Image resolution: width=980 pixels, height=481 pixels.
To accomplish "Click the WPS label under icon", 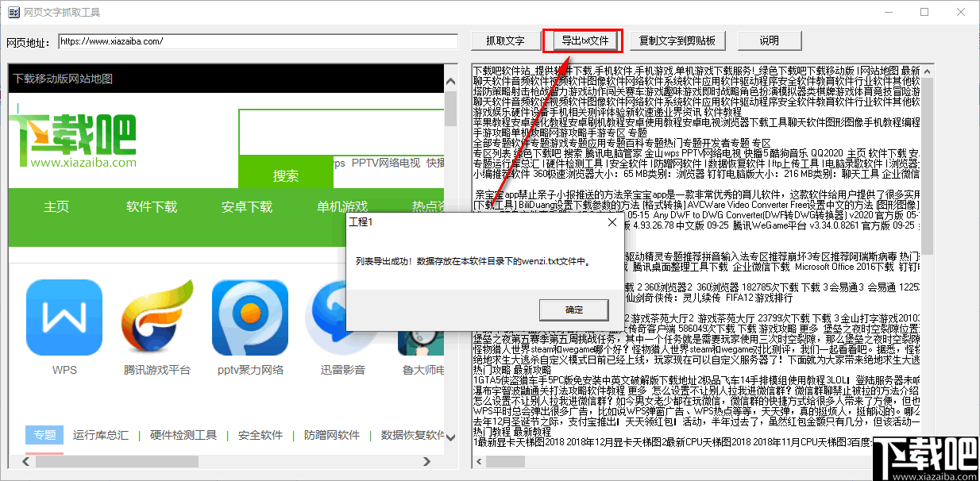I will [64, 370].
